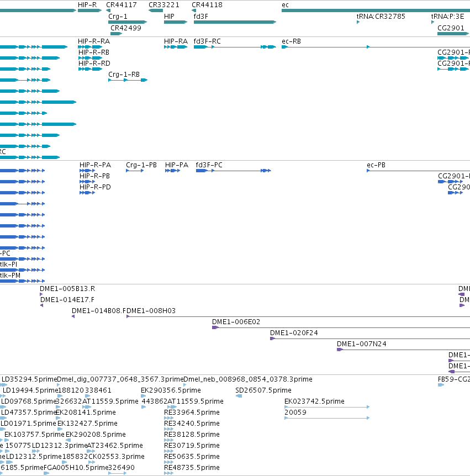Select the CR44117 gene feature
The height and width of the screenshot is (476, 470).
(108, 10)
